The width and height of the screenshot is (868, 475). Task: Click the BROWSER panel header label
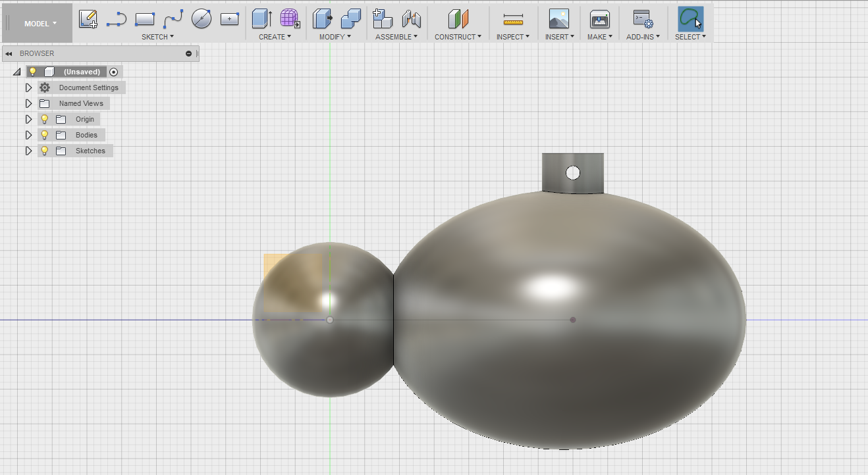click(37, 53)
